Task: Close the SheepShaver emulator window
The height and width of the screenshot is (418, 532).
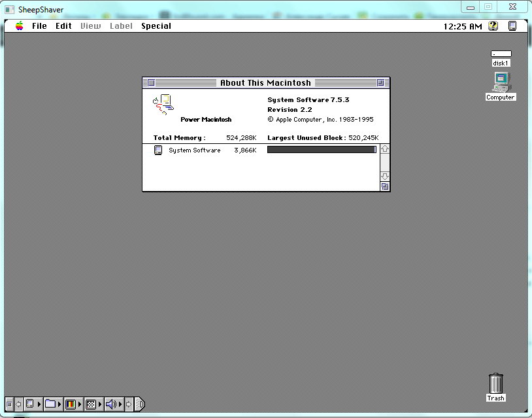Action: point(512,7)
